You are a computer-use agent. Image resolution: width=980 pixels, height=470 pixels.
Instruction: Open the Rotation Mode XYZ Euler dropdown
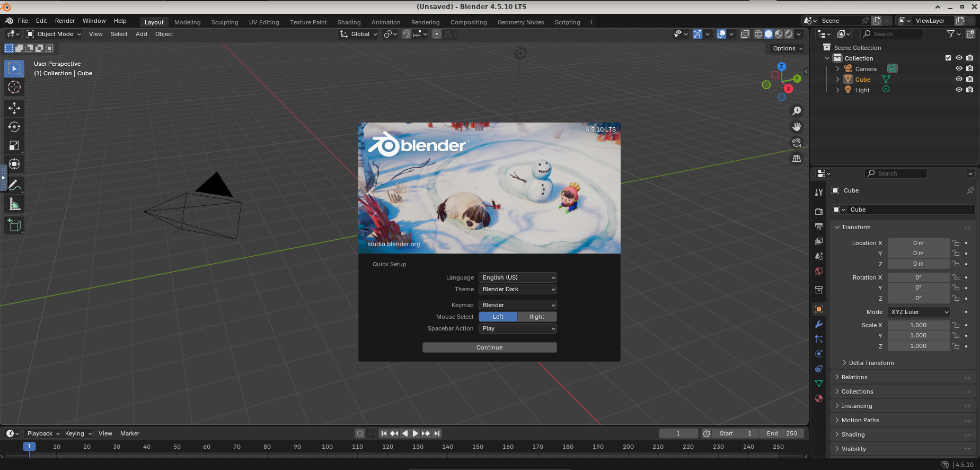[x=919, y=312]
